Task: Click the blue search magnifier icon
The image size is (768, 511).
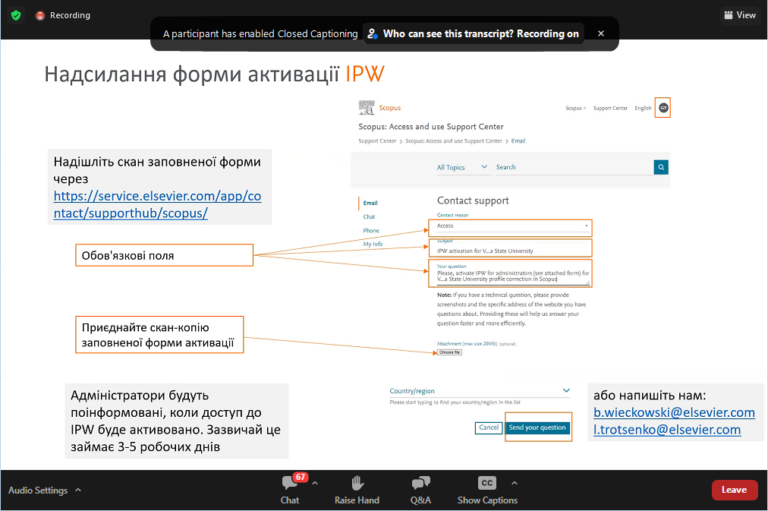Action: pyautogui.click(x=661, y=167)
